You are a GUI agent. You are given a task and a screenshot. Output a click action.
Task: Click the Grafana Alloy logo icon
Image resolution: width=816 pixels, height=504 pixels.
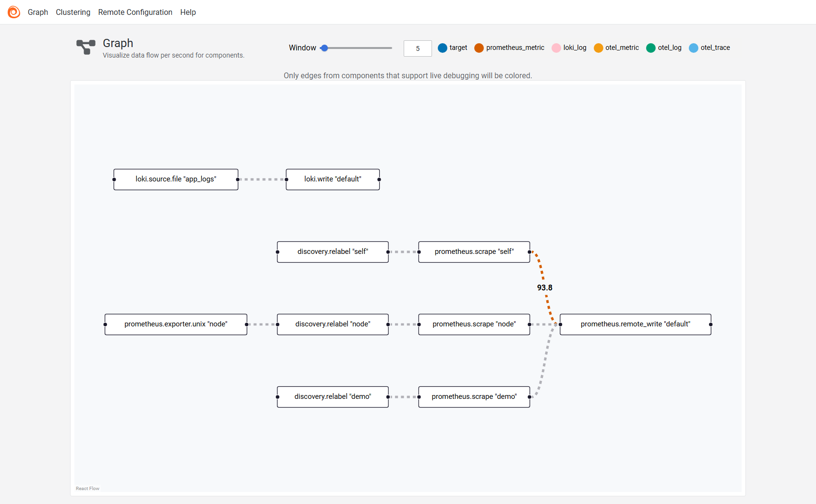[x=14, y=12]
